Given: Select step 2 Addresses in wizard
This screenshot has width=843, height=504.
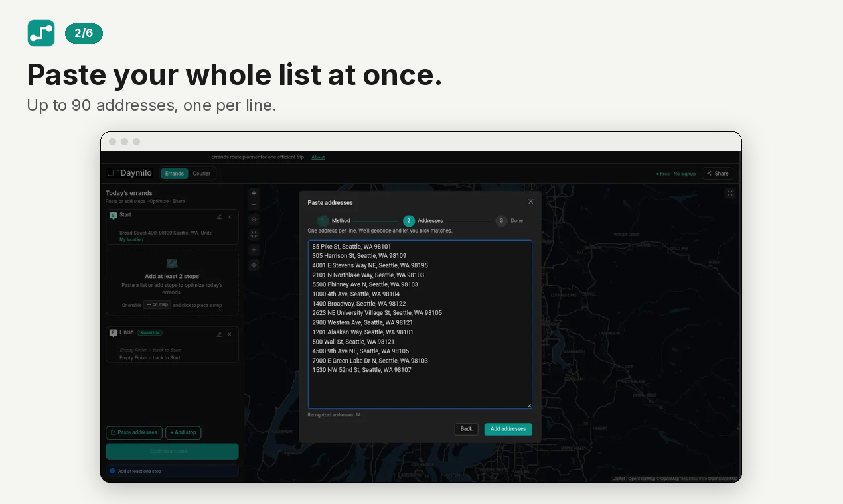Looking at the screenshot, I should pos(423,221).
